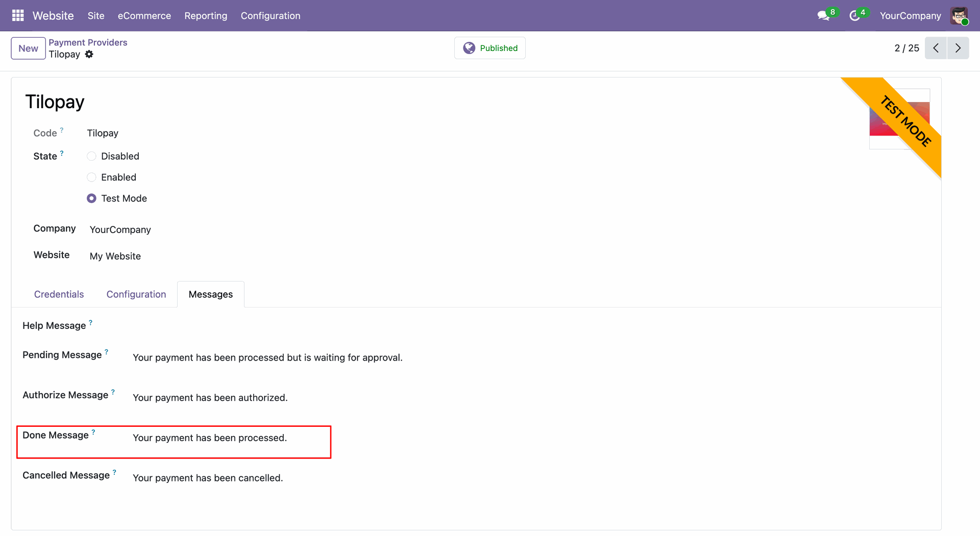Image resolution: width=980 pixels, height=536 pixels.
Task: Show help tooltip for Done Message
Action: click(x=93, y=432)
